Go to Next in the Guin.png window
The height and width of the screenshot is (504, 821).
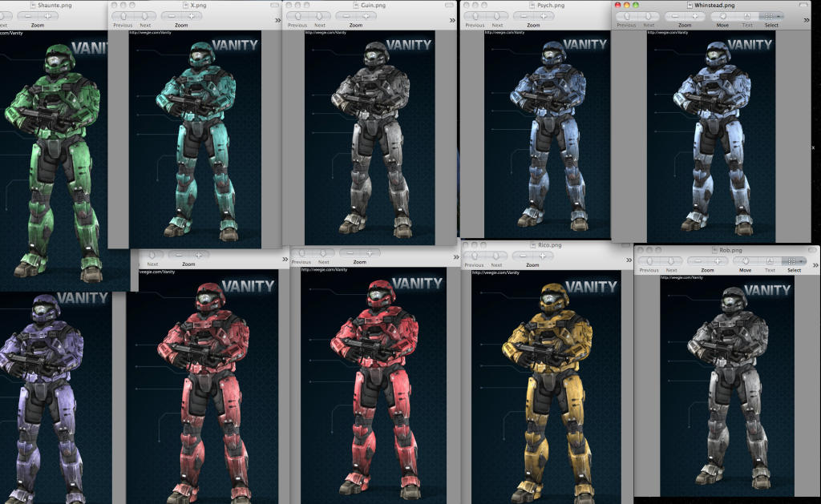319,16
